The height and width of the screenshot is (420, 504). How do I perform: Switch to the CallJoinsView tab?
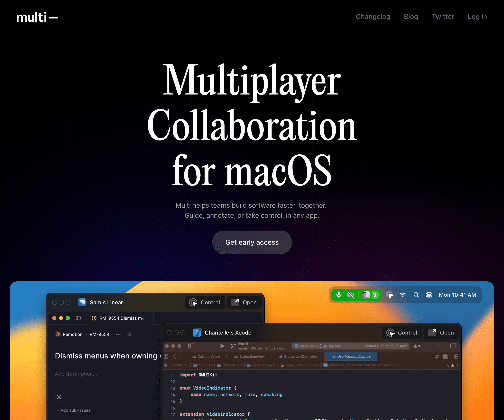coord(206,356)
